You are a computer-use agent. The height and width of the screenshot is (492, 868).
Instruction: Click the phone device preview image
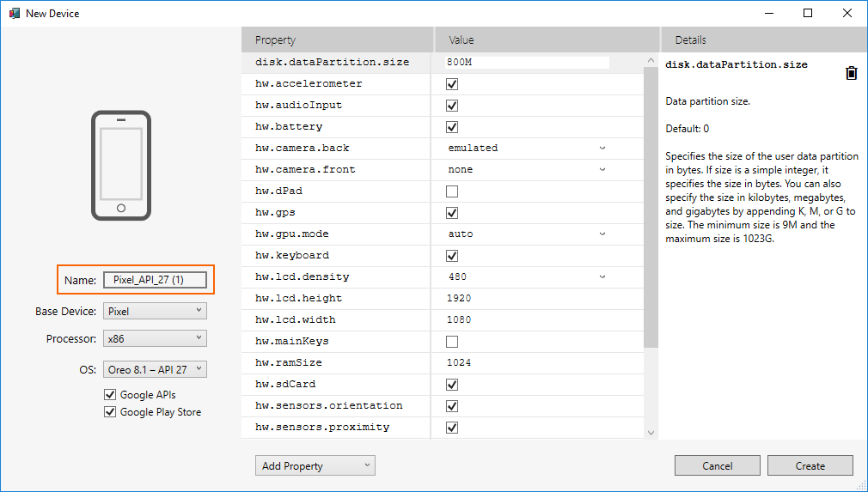pos(121,166)
